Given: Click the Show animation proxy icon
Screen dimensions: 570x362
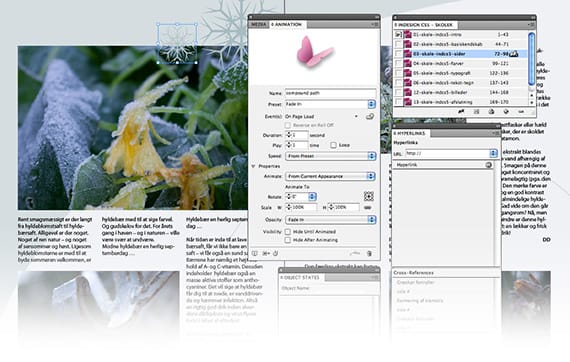Looking at the screenshot, I should tap(266, 253).
